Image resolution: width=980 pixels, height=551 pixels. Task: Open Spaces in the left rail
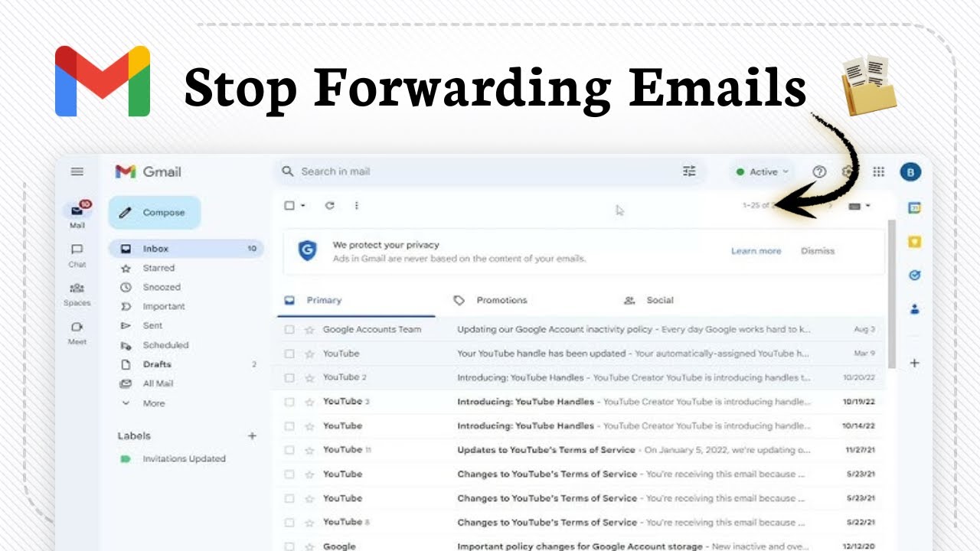click(77, 295)
